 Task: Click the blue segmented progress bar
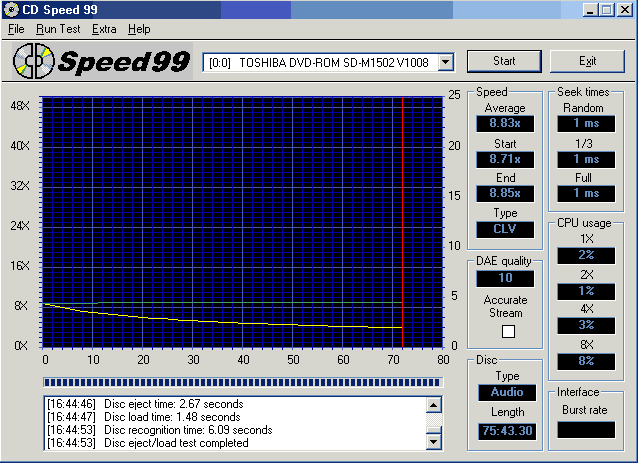click(242, 381)
